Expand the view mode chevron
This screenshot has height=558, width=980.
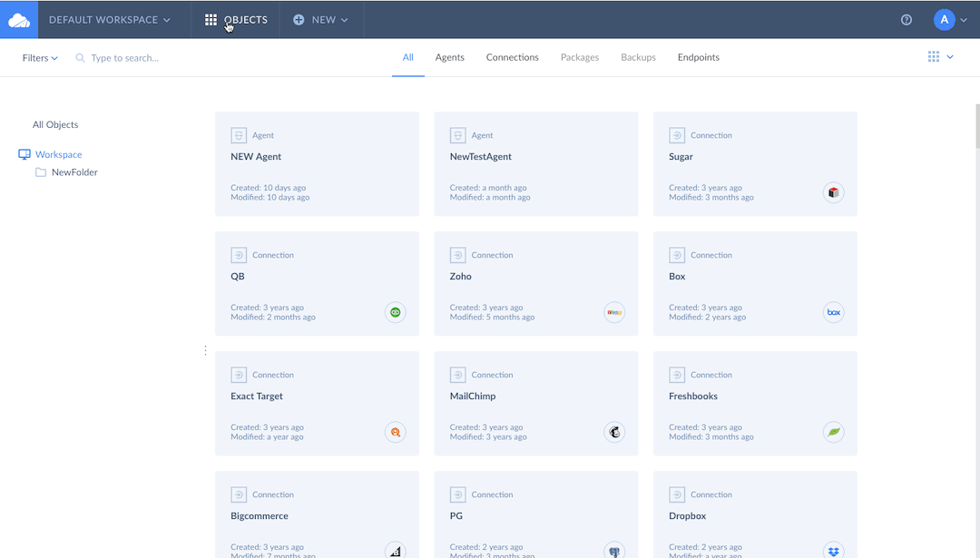click(950, 57)
